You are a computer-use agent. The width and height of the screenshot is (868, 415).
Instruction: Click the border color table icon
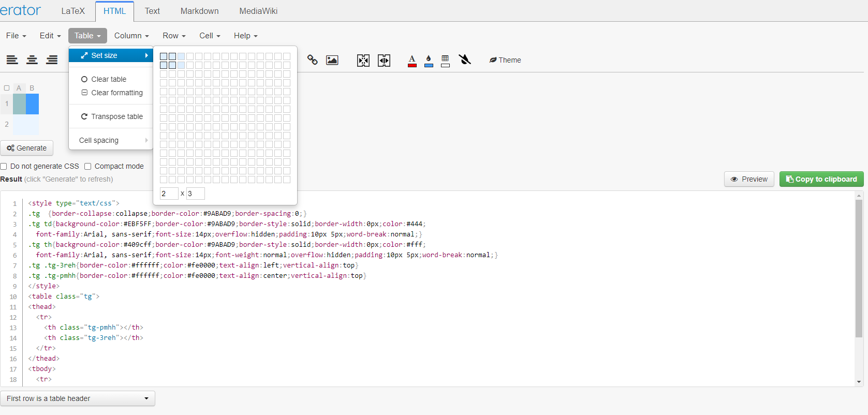[x=445, y=61]
